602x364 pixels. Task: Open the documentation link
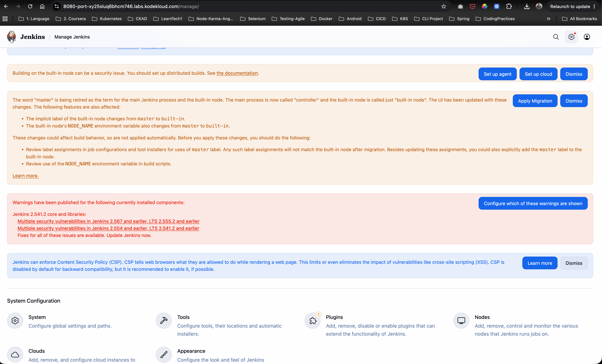[x=237, y=73]
